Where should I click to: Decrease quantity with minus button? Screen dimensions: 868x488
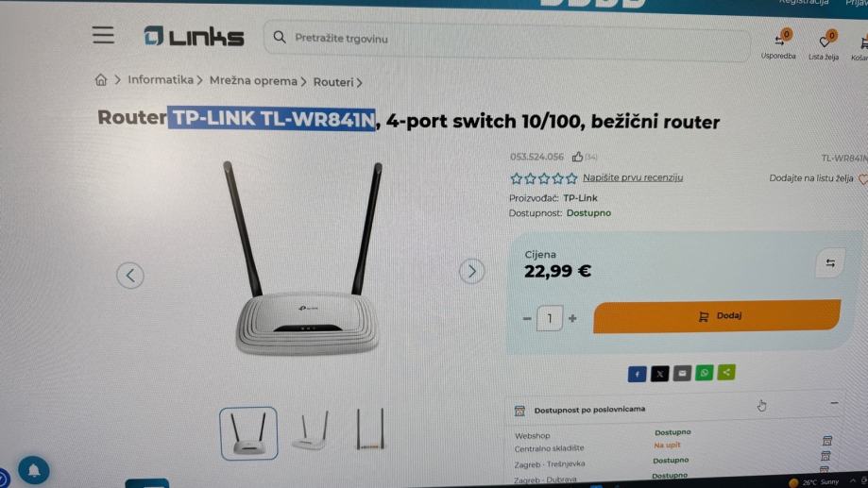click(x=527, y=319)
